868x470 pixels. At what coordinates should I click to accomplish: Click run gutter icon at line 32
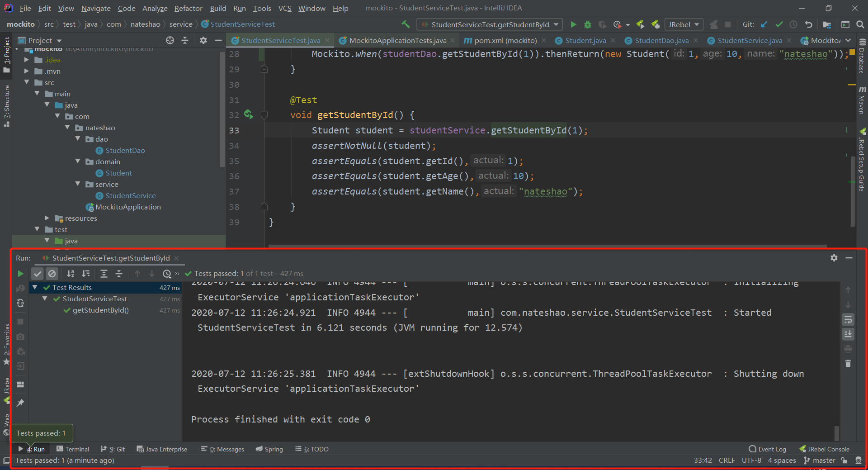pos(249,114)
